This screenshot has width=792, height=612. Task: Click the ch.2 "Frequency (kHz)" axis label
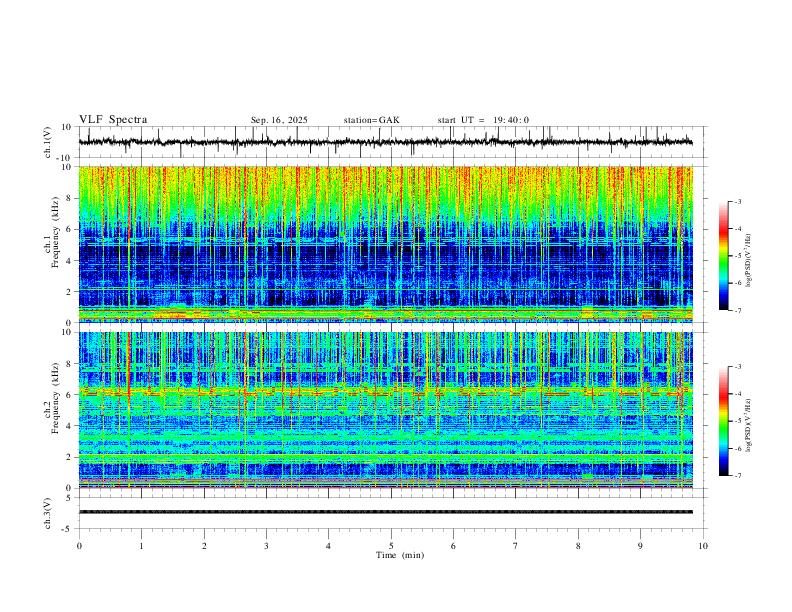point(55,399)
